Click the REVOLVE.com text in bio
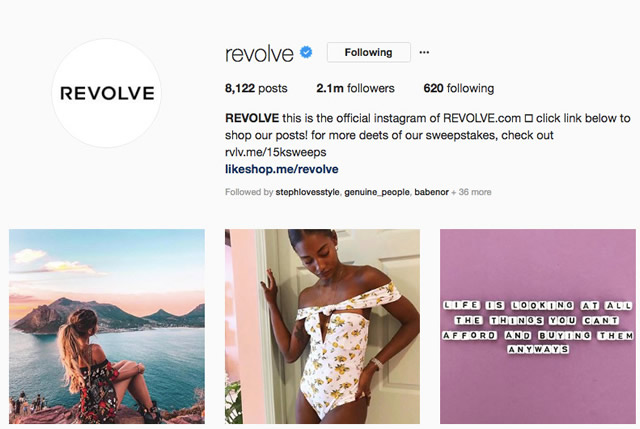640x429 pixels. point(482,118)
